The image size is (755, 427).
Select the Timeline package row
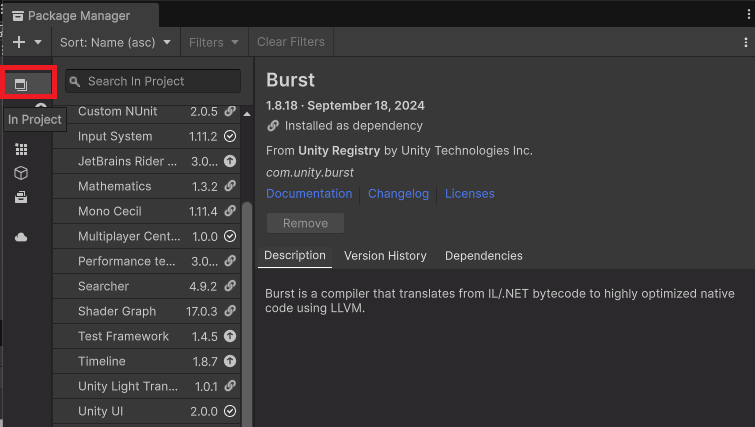146,362
